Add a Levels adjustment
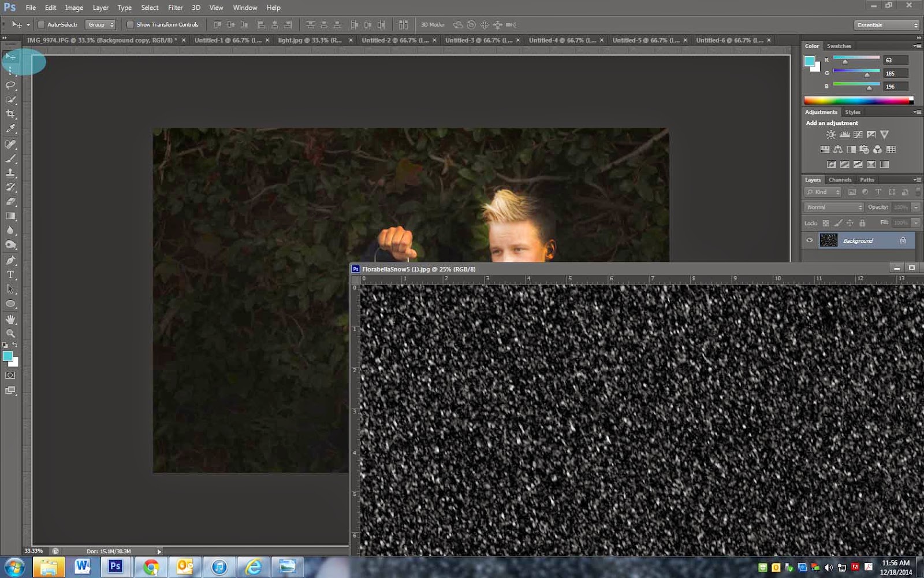Viewport: 924px width, 578px height. pos(844,135)
